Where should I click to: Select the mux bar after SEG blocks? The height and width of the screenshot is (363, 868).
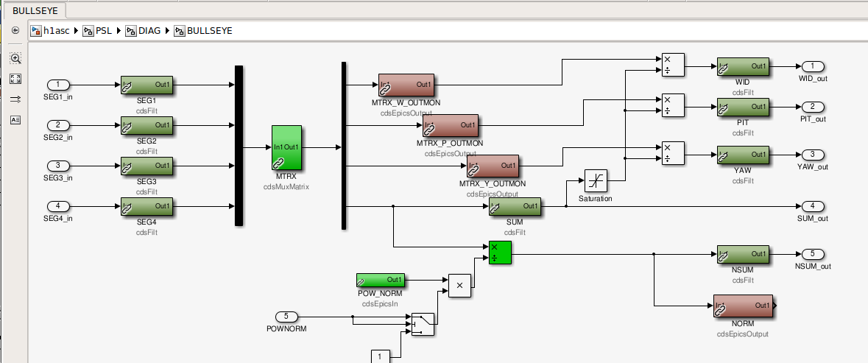tap(239, 146)
